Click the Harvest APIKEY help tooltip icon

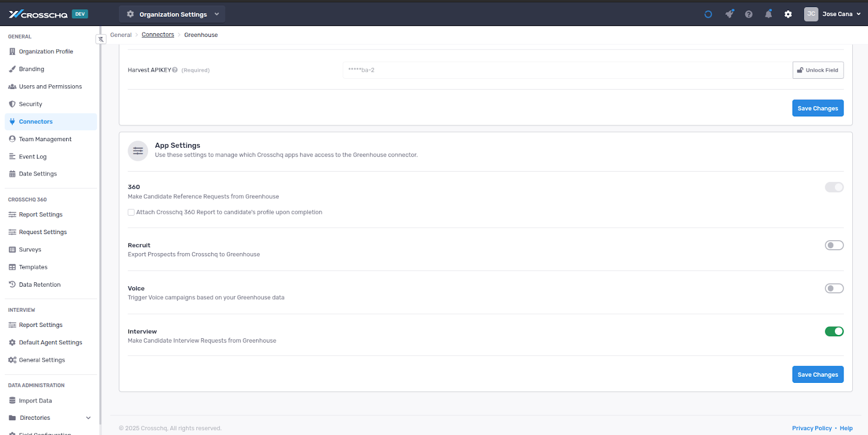175,70
